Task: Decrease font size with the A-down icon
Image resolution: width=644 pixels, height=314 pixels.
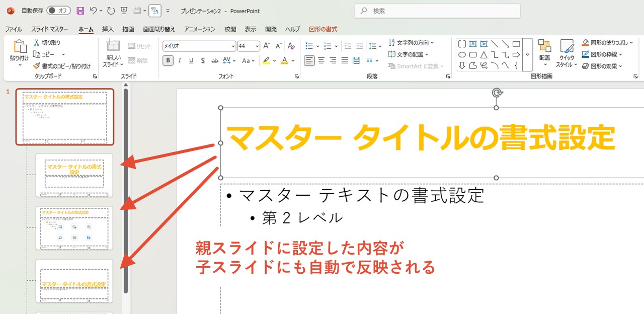Action: (x=279, y=46)
